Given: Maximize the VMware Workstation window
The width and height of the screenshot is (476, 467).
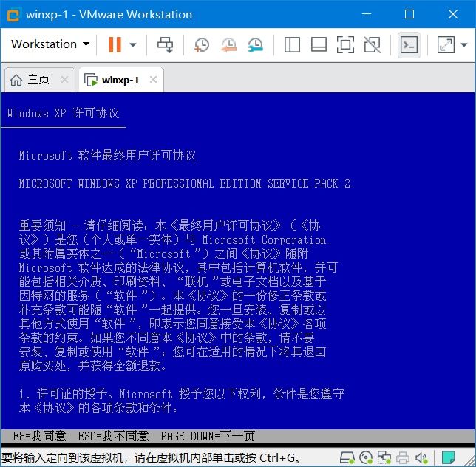Looking at the screenshot, I should pyautogui.click(x=409, y=14).
